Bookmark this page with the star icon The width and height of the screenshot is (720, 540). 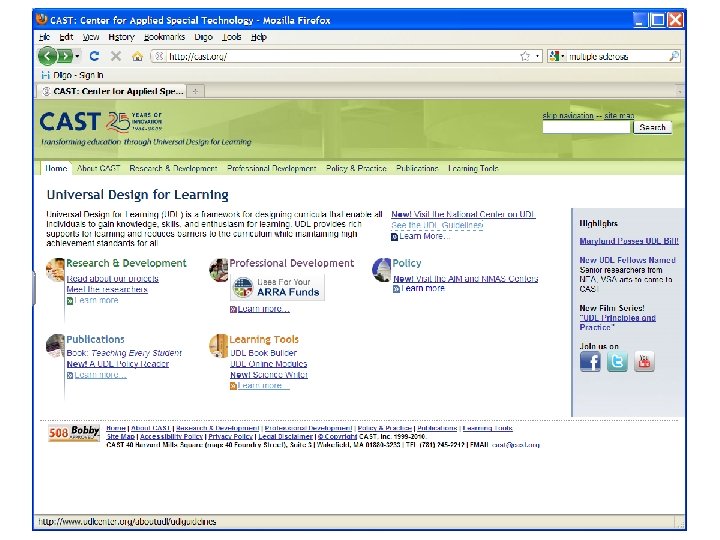point(525,56)
